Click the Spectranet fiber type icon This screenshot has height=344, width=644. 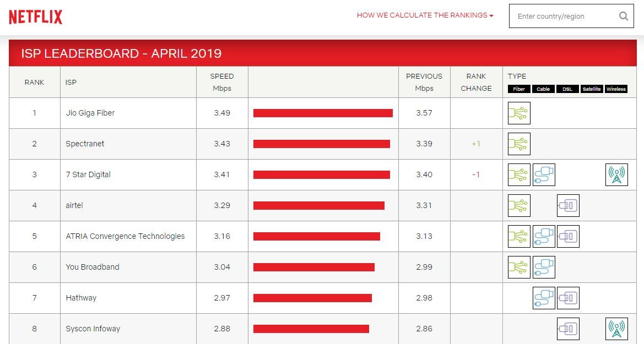(x=519, y=144)
